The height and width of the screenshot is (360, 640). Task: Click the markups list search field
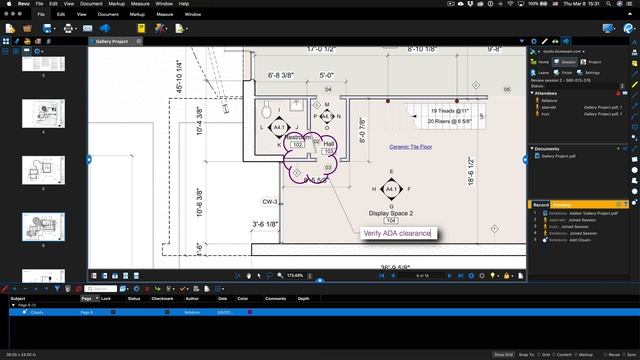(100, 289)
